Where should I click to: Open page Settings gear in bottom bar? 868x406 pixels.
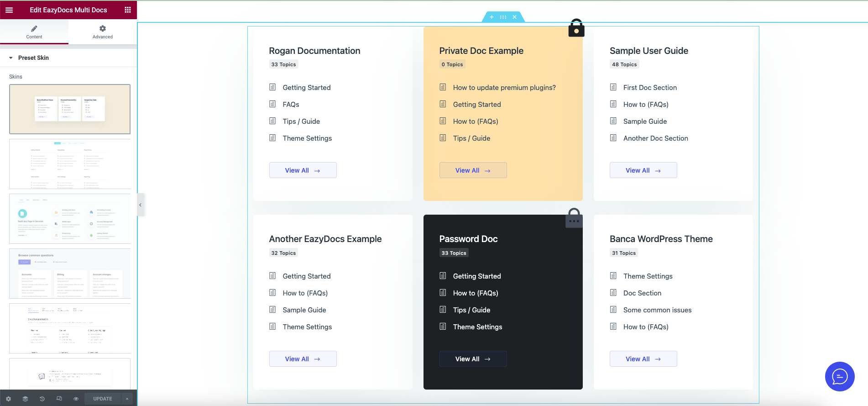8,399
